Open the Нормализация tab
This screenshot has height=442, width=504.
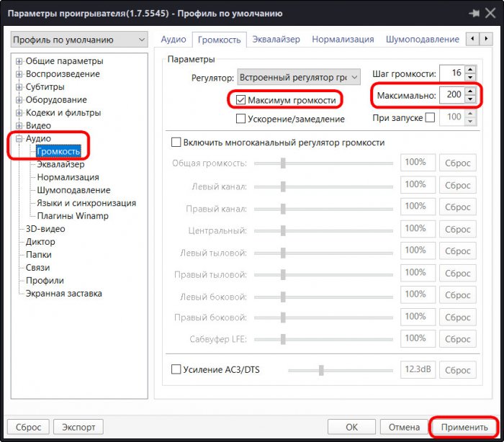pyautogui.click(x=343, y=40)
